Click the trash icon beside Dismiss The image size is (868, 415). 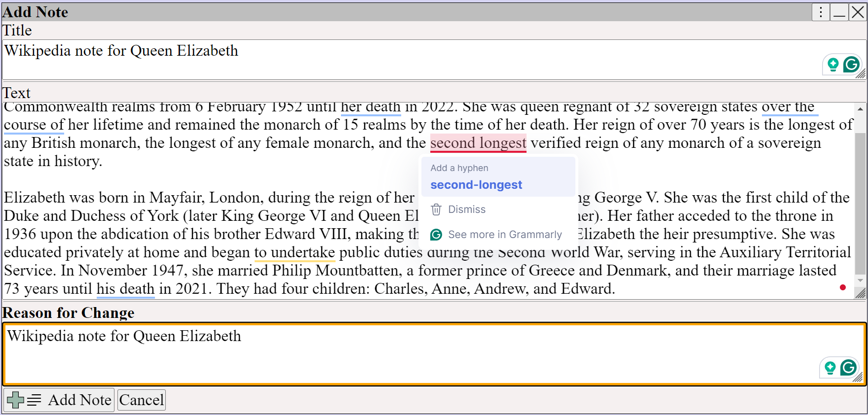coord(436,209)
